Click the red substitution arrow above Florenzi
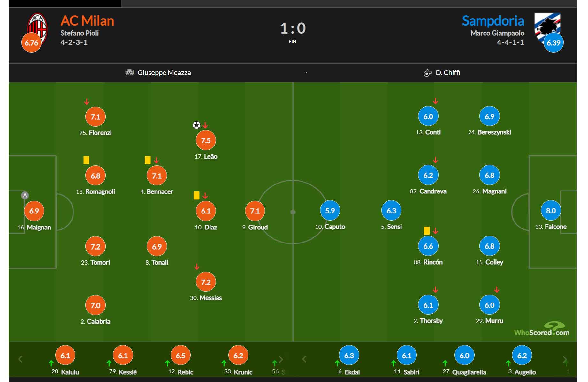 click(x=87, y=102)
